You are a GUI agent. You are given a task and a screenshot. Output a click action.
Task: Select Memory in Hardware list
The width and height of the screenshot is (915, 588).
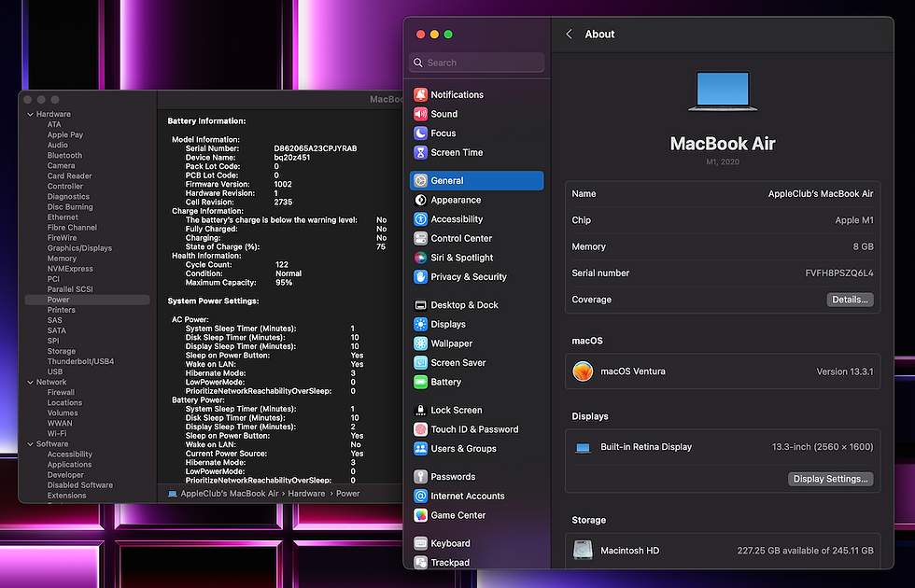point(62,259)
